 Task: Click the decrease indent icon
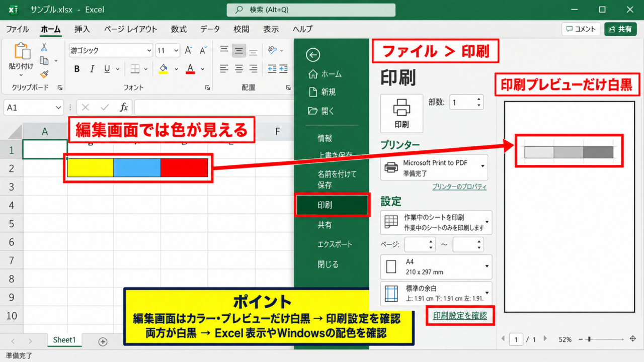272,69
